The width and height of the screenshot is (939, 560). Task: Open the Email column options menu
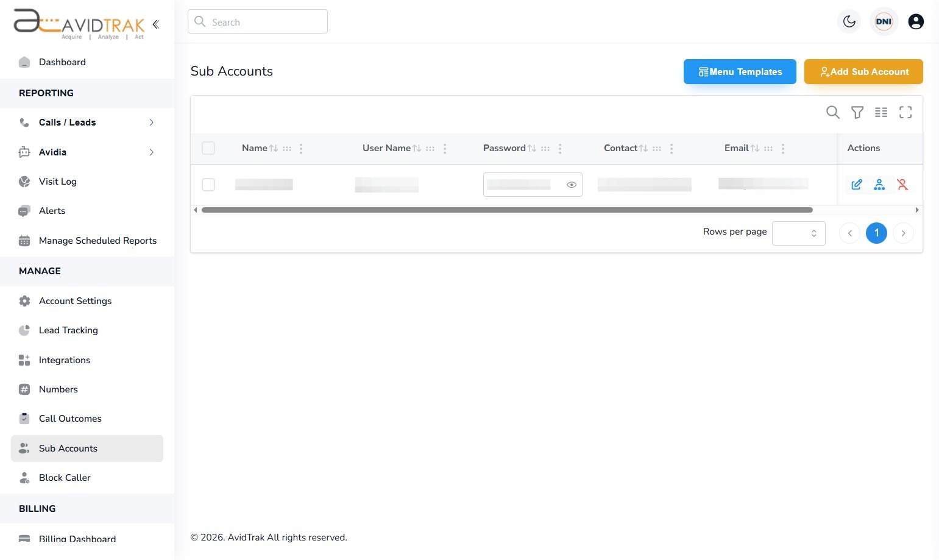point(783,149)
